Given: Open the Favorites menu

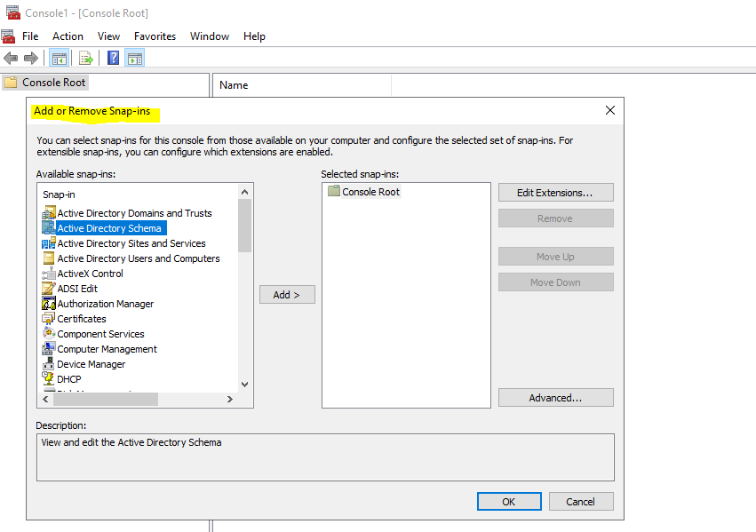Looking at the screenshot, I should tap(155, 36).
